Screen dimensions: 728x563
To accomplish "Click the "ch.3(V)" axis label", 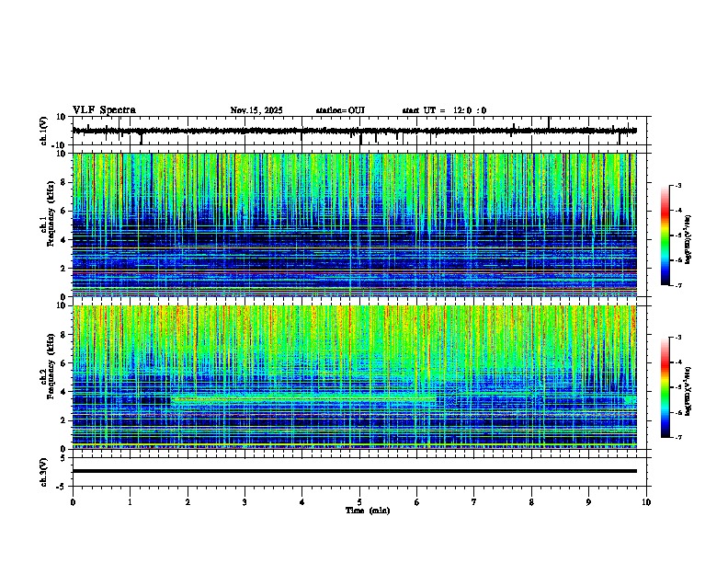I will pyautogui.click(x=44, y=472).
